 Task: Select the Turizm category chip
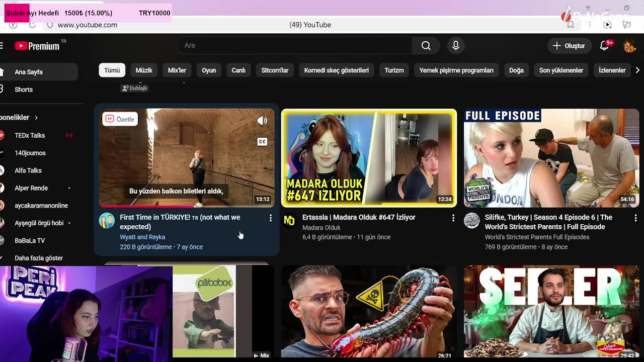tap(394, 70)
